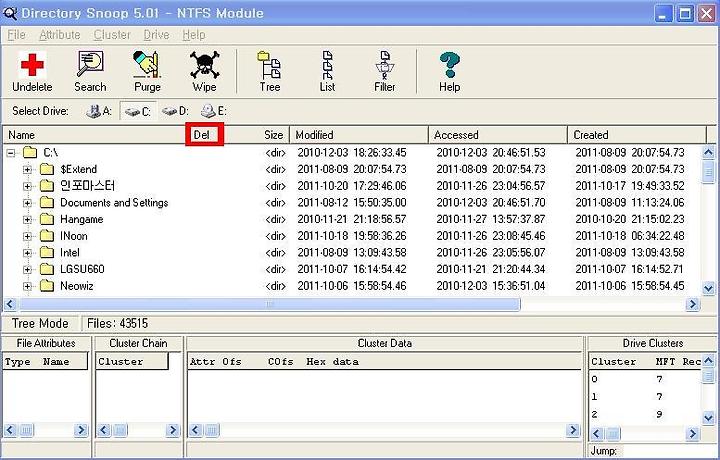
Task: Open the Attribute menu
Action: (x=60, y=35)
